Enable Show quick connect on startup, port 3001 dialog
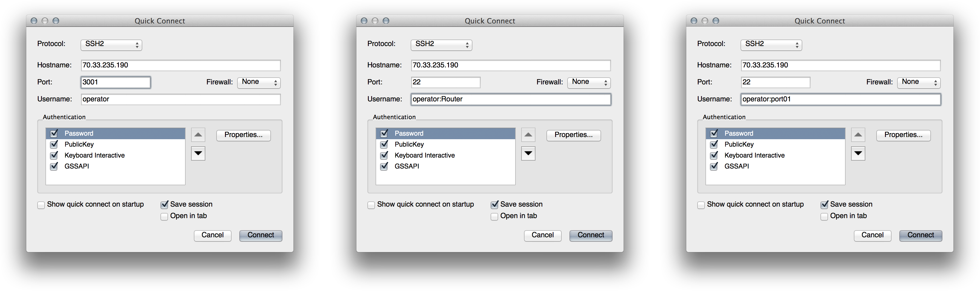 [x=41, y=205]
